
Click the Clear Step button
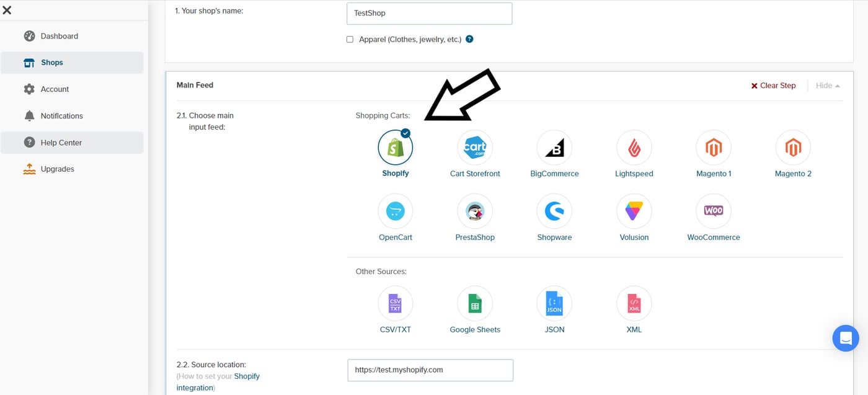point(773,86)
